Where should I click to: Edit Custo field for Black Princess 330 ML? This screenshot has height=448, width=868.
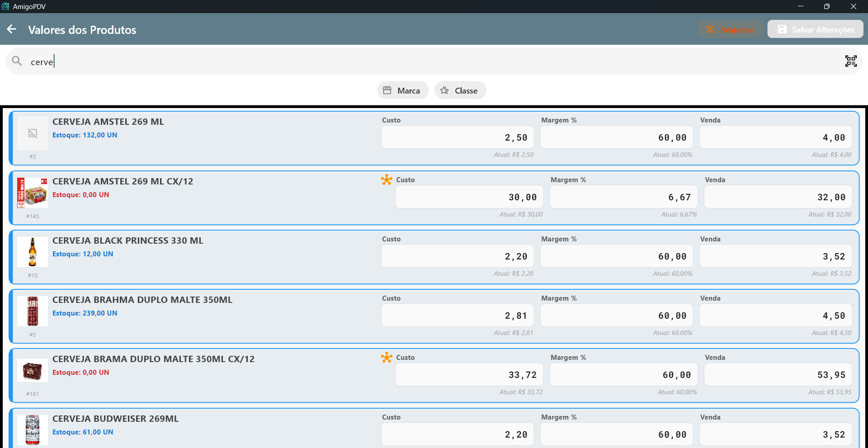458,256
